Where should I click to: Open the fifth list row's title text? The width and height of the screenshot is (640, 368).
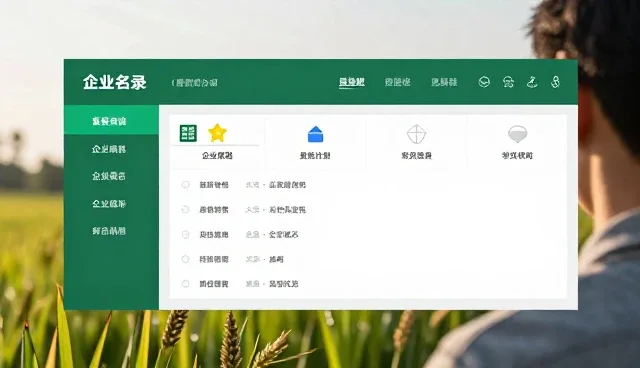tap(214, 284)
